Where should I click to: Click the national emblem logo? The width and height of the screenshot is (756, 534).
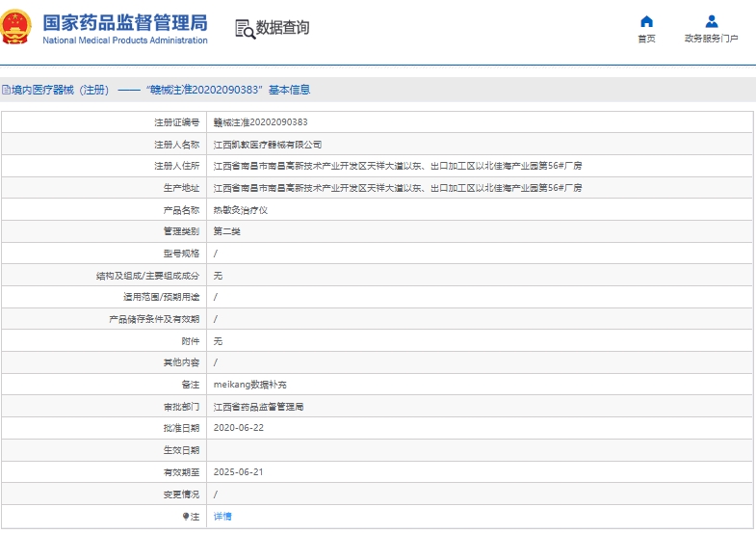[x=15, y=27]
